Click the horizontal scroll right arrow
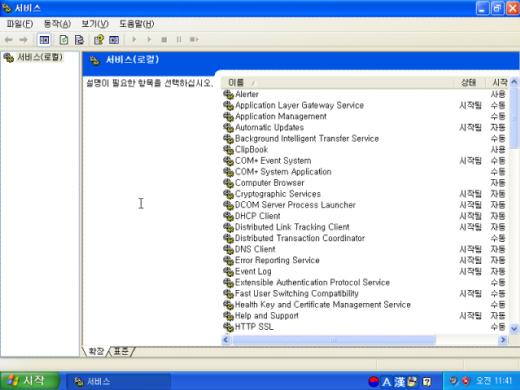Screen dimensions: 520x390 (503, 340)
